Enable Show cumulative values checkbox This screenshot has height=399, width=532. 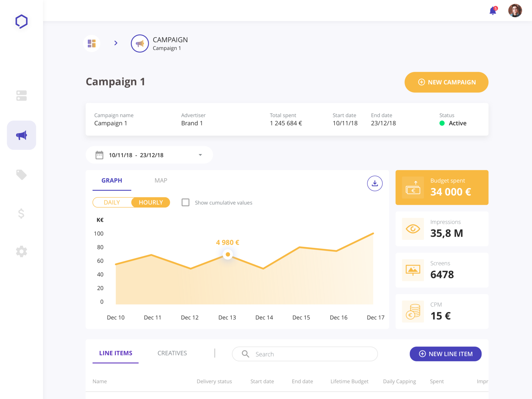[x=186, y=202]
